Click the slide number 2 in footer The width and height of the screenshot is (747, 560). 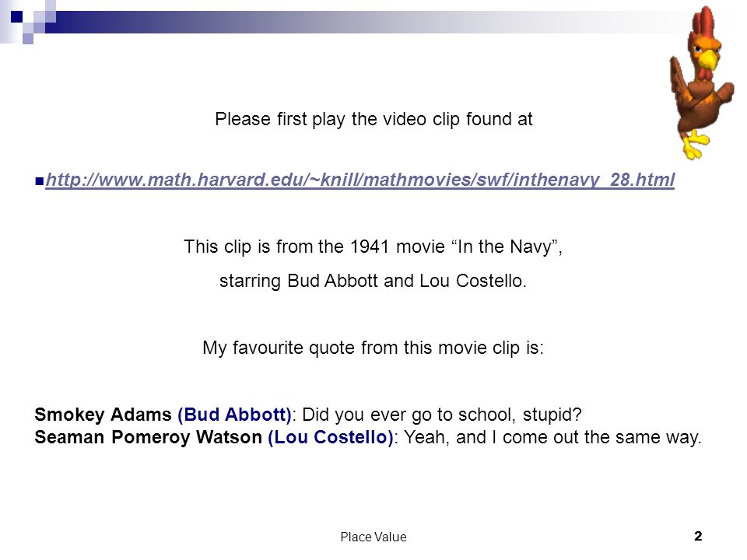coord(698,536)
